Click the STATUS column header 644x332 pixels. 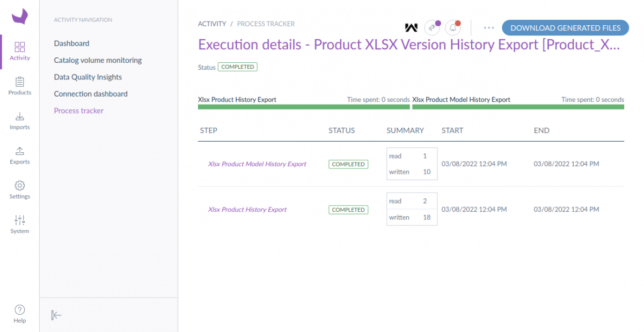coord(342,130)
